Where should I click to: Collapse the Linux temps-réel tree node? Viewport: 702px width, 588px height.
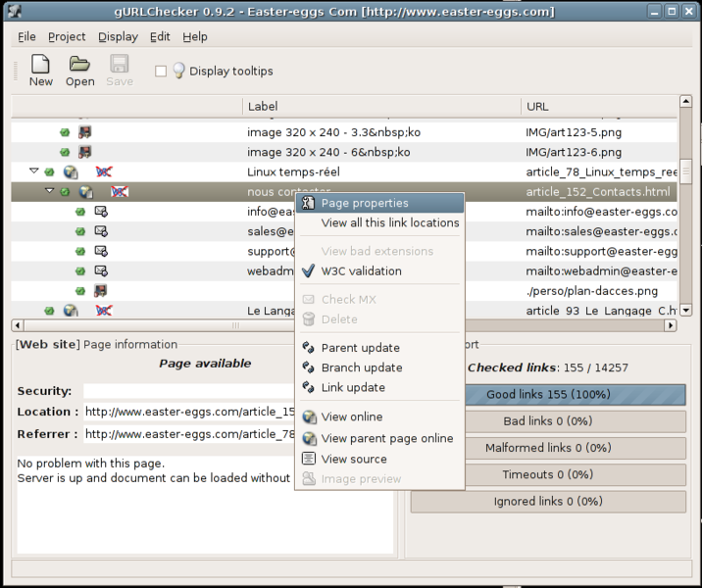(33, 171)
